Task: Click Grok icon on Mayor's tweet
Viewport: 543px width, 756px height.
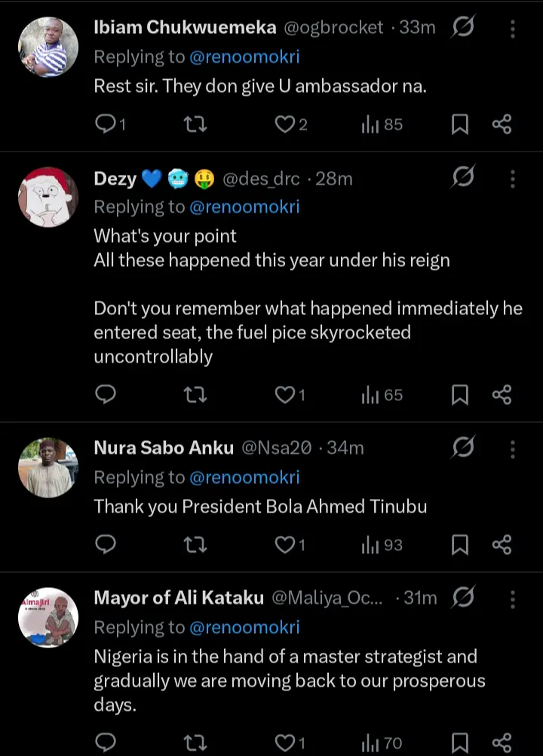Action: pyautogui.click(x=463, y=598)
